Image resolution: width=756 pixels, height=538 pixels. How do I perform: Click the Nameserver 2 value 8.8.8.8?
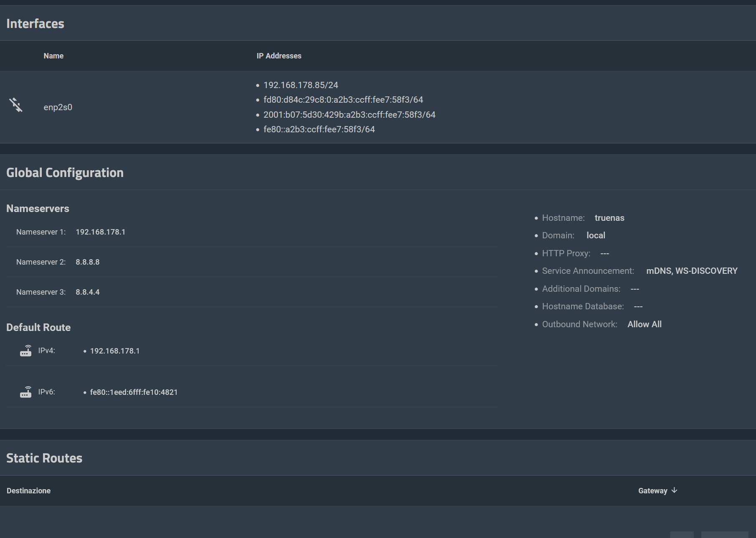tap(87, 262)
